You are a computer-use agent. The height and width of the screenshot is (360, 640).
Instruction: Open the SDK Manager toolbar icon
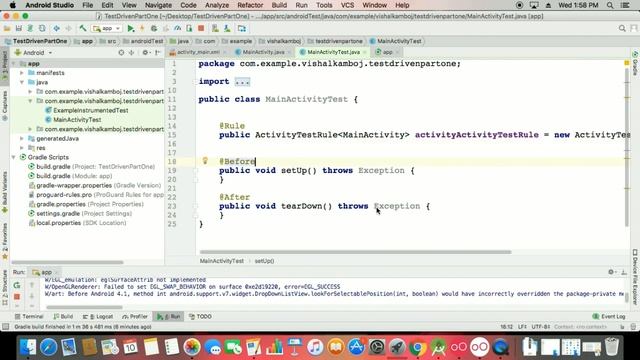pyautogui.click(x=227, y=29)
